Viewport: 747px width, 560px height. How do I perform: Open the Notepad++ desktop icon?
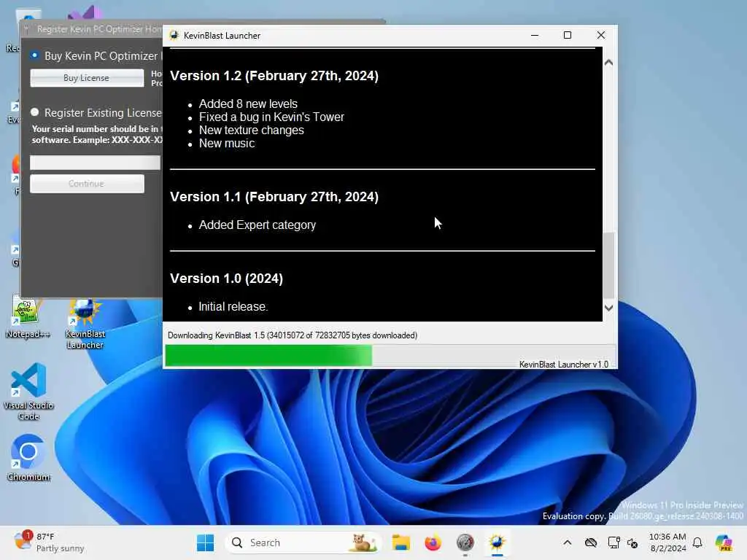click(x=27, y=317)
